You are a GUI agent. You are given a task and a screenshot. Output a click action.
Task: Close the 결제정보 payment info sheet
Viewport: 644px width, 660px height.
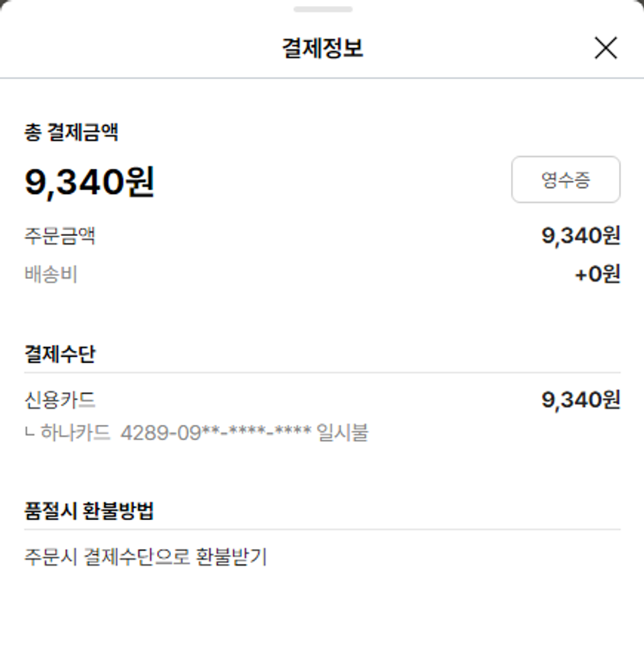click(x=605, y=48)
